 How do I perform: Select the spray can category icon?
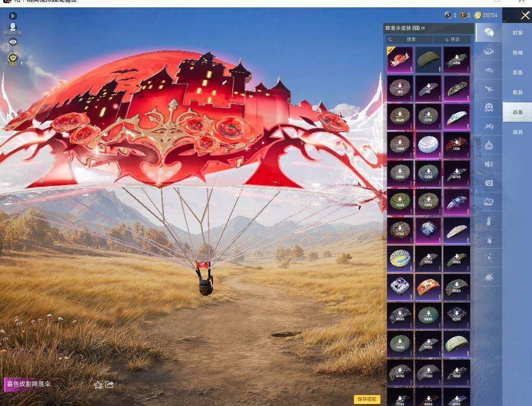489,221
